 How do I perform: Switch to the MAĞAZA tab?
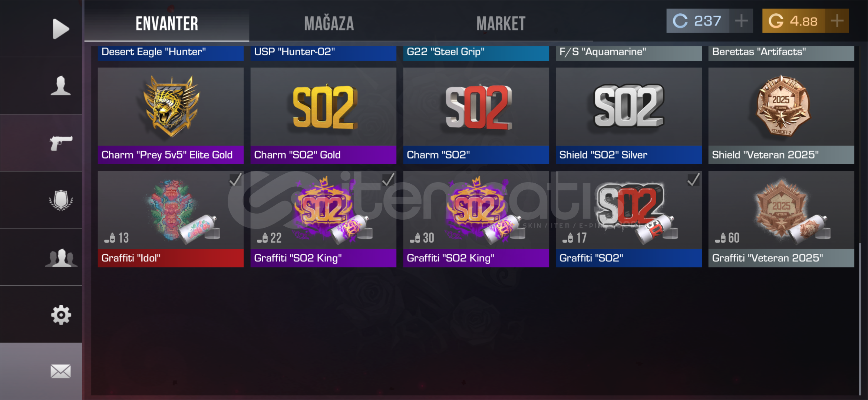coord(329,24)
